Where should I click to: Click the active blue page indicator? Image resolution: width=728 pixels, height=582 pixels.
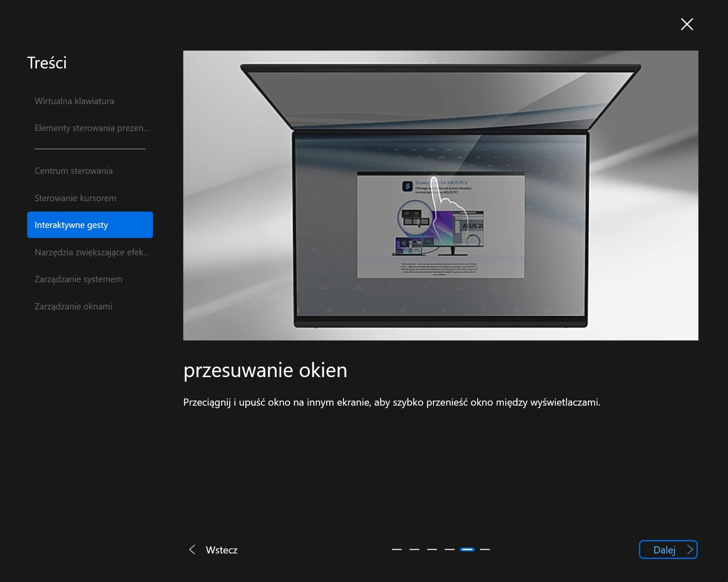pyautogui.click(x=467, y=549)
